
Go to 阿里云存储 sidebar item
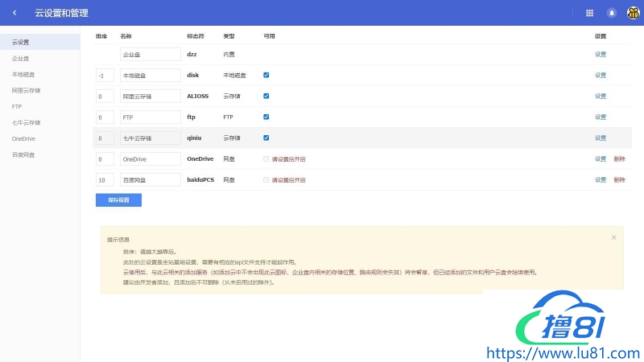(x=26, y=90)
